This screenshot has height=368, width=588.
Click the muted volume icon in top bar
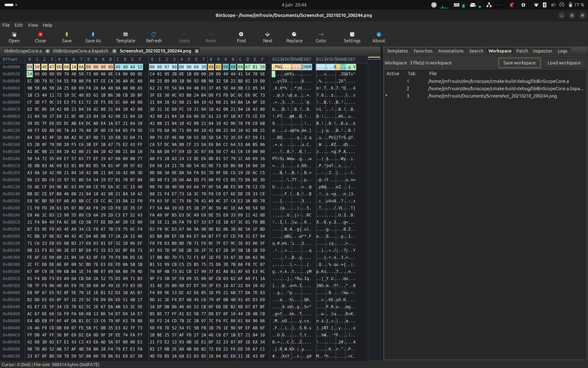tap(553, 5)
